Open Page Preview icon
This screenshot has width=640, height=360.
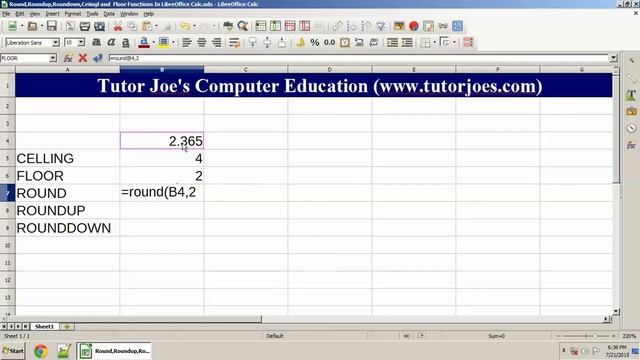(99, 26)
